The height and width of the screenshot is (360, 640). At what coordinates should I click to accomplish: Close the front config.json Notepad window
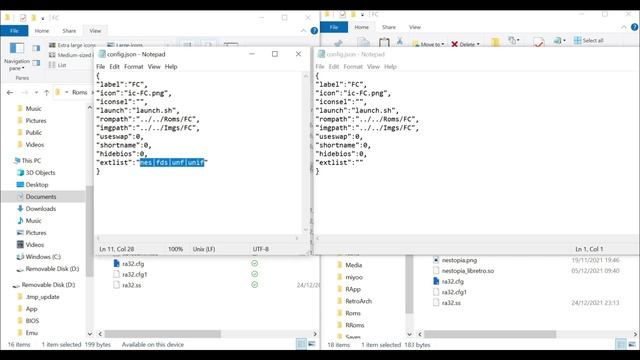pyautogui.click(x=298, y=54)
